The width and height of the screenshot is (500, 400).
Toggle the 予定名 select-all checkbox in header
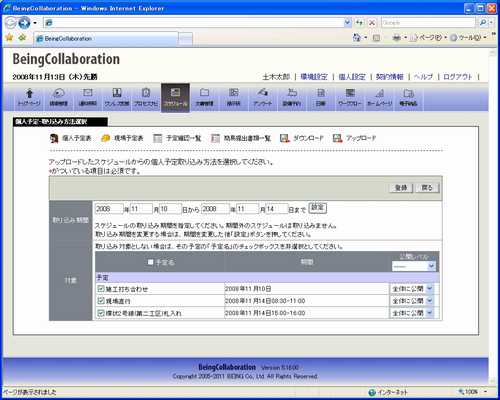click(x=151, y=262)
